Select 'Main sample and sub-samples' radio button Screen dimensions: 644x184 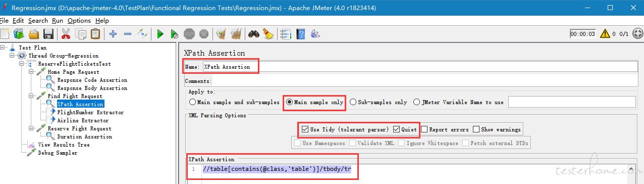point(192,102)
